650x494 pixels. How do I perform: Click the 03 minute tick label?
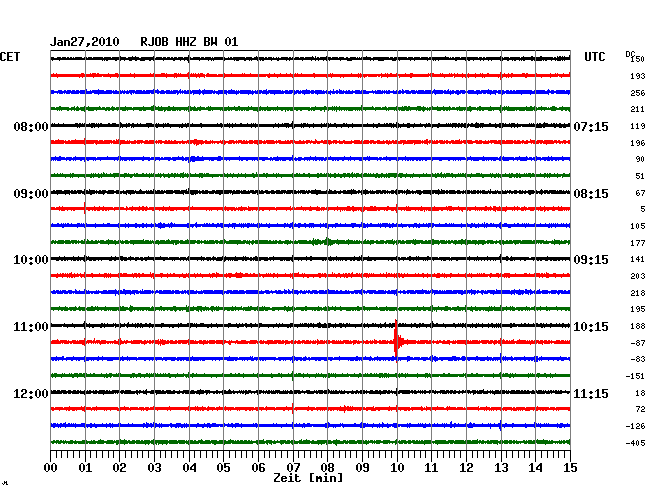[154, 468]
